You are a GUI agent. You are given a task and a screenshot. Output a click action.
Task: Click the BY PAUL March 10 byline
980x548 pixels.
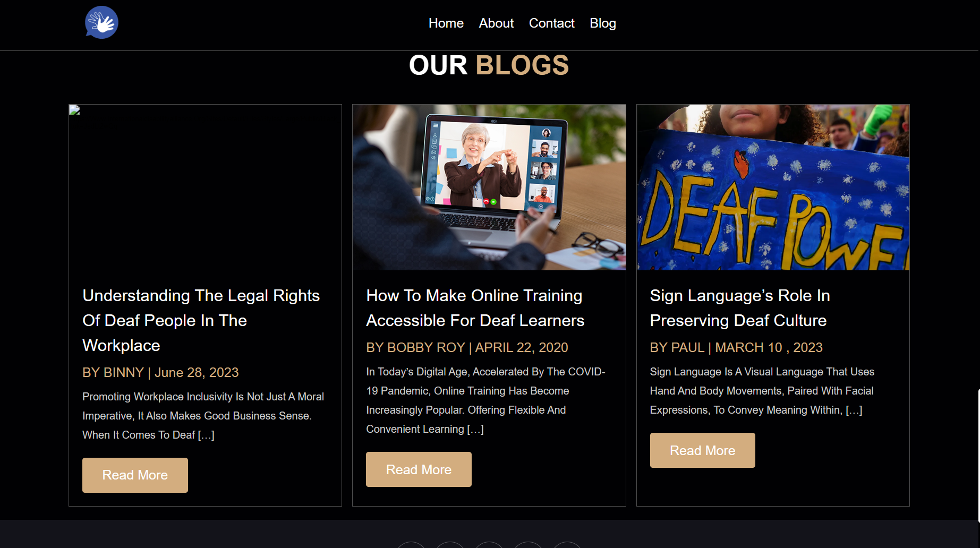pos(736,347)
